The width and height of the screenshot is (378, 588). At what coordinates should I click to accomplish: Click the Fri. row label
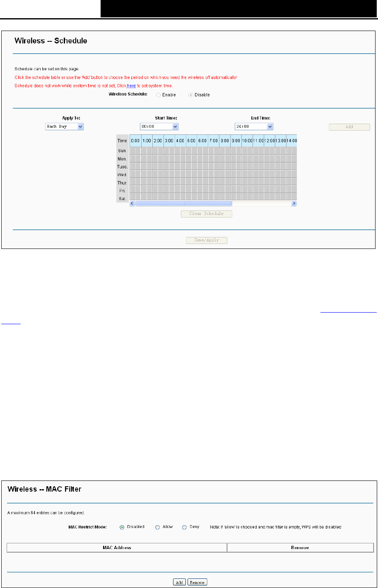(123, 190)
